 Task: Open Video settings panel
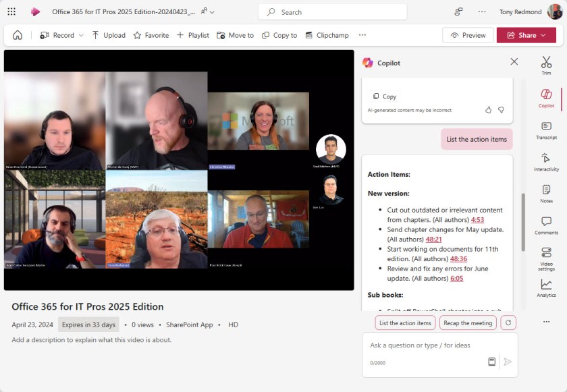click(x=546, y=258)
